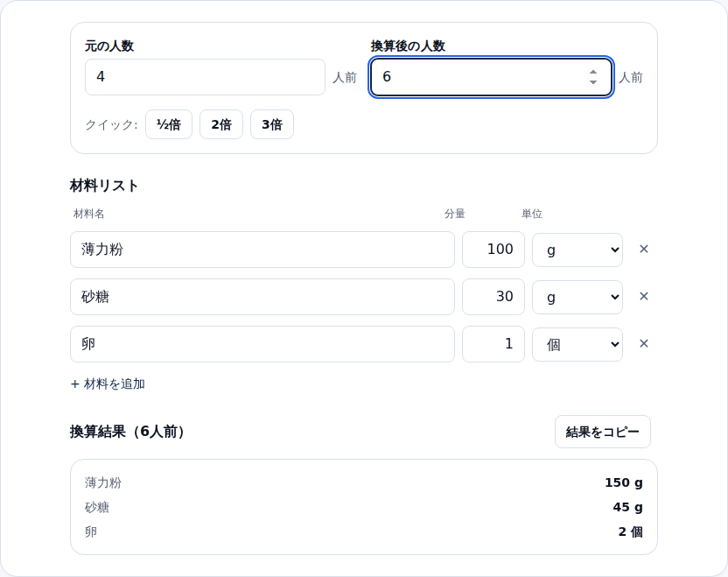Click the + 材料を追加 link
The height and width of the screenshot is (577, 728).
click(108, 384)
